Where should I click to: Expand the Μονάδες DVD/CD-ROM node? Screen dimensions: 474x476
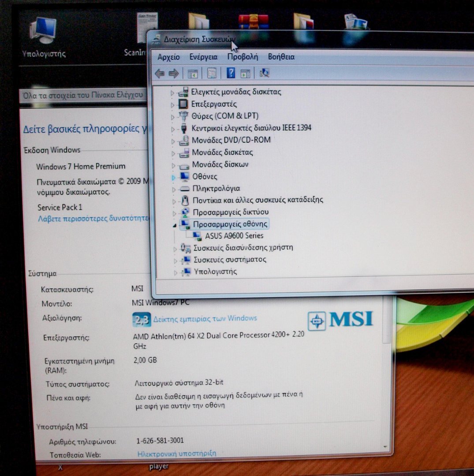pos(173,141)
